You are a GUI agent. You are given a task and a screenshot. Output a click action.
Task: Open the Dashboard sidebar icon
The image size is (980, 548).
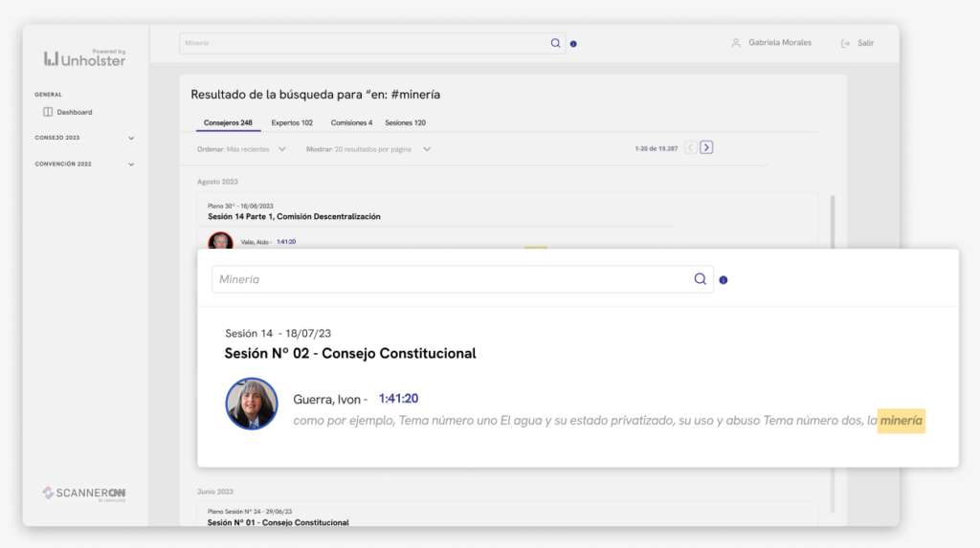(x=48, y=112)
